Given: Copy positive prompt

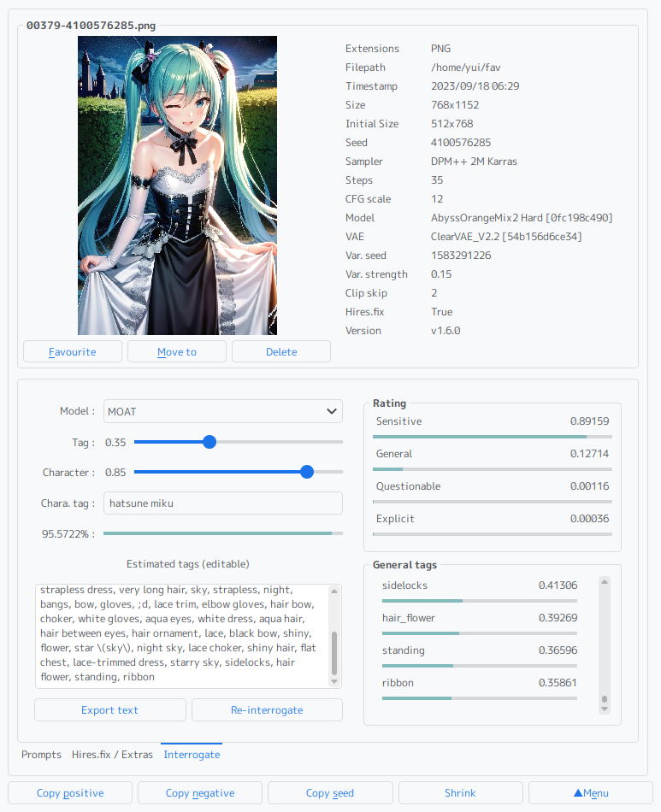Looking at the screenshot, I should point(70,793).
